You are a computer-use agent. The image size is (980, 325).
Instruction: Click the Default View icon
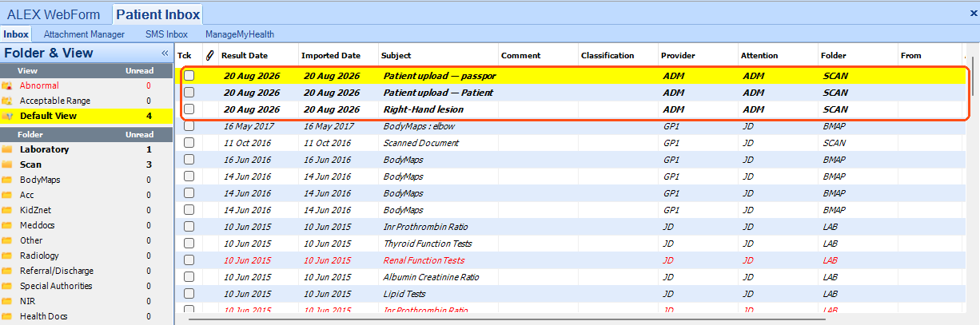tap(7, 116)
